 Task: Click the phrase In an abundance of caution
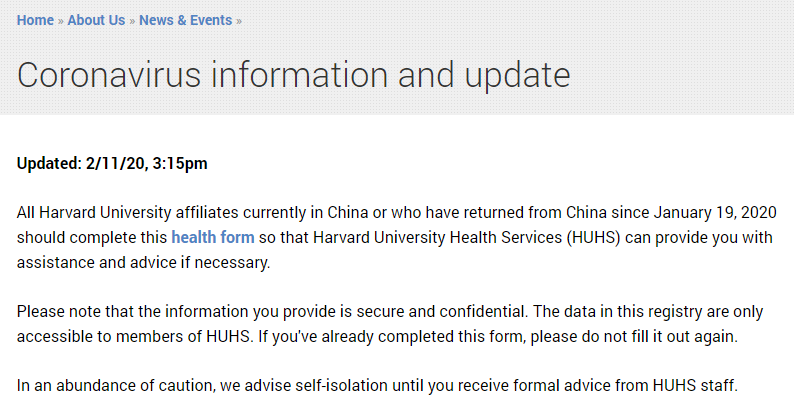112,387
